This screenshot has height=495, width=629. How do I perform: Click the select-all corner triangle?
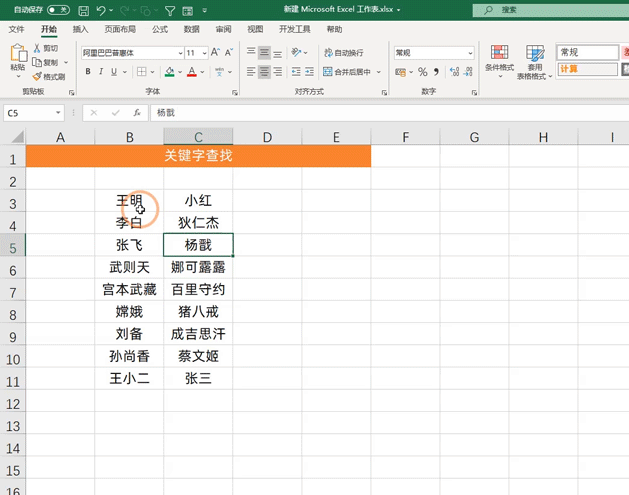pos(18,137)
